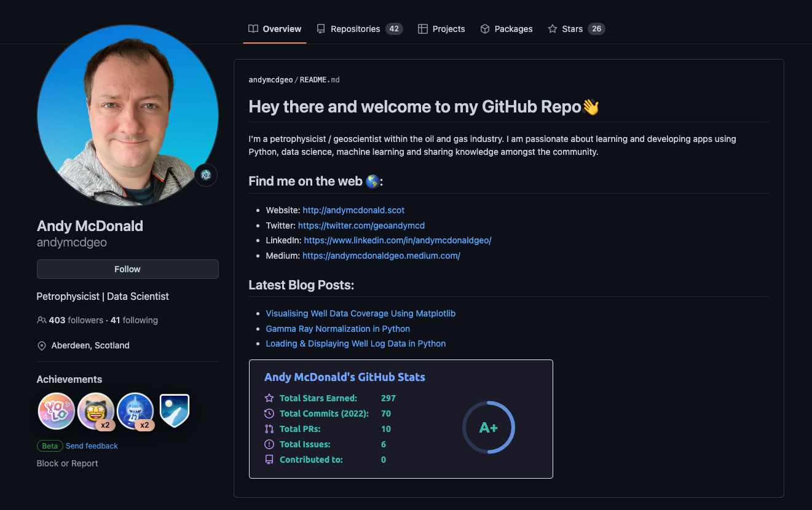Image resolution: width=812 pixels, height=510 pixels.
Task: Click the andymcdgeo username under the name
Action: point(72,243)
